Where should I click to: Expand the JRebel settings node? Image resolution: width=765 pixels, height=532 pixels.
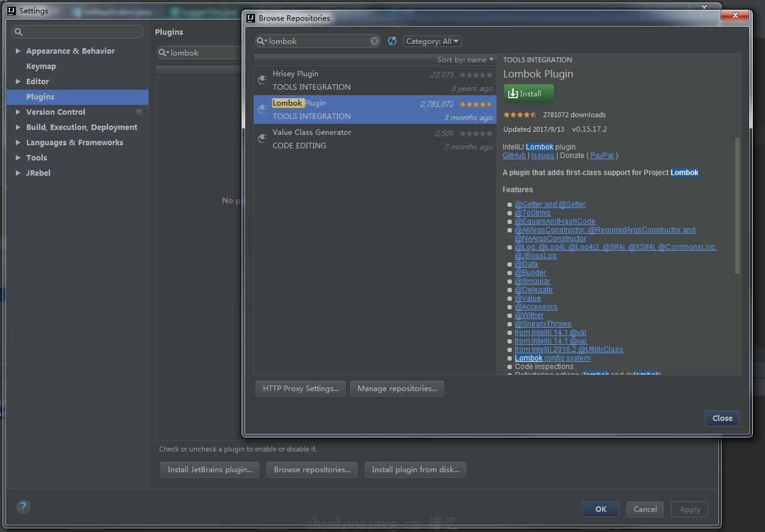coord(18,173)
